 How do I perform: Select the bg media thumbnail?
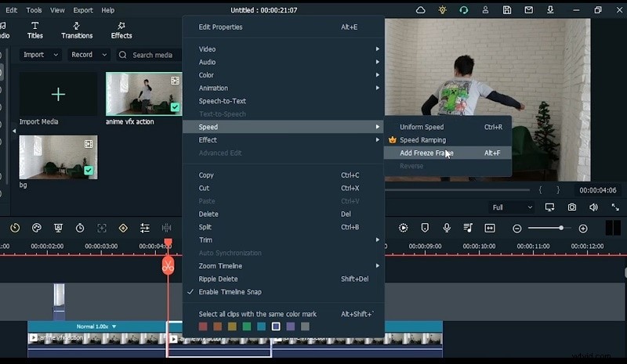58,157
